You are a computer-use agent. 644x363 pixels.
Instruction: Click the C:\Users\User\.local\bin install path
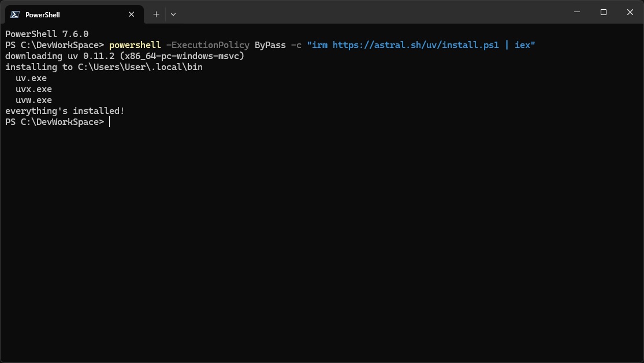[140, 67]
